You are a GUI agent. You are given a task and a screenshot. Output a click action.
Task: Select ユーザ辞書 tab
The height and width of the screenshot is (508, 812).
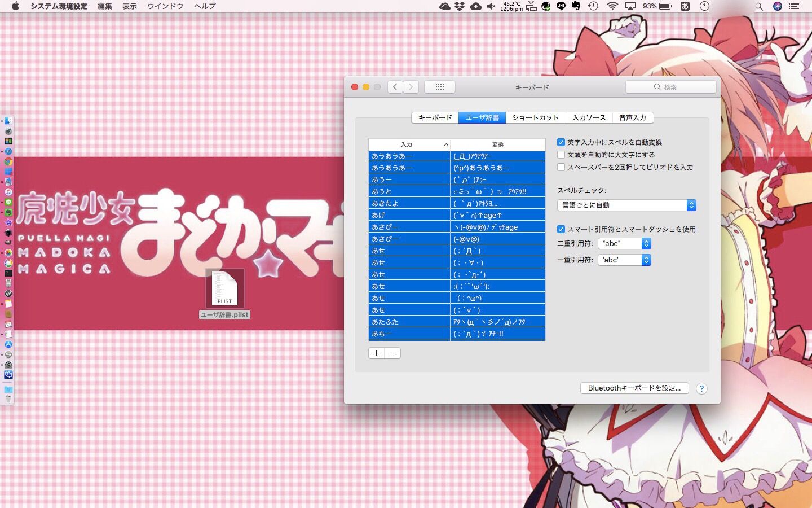point(482,117)
